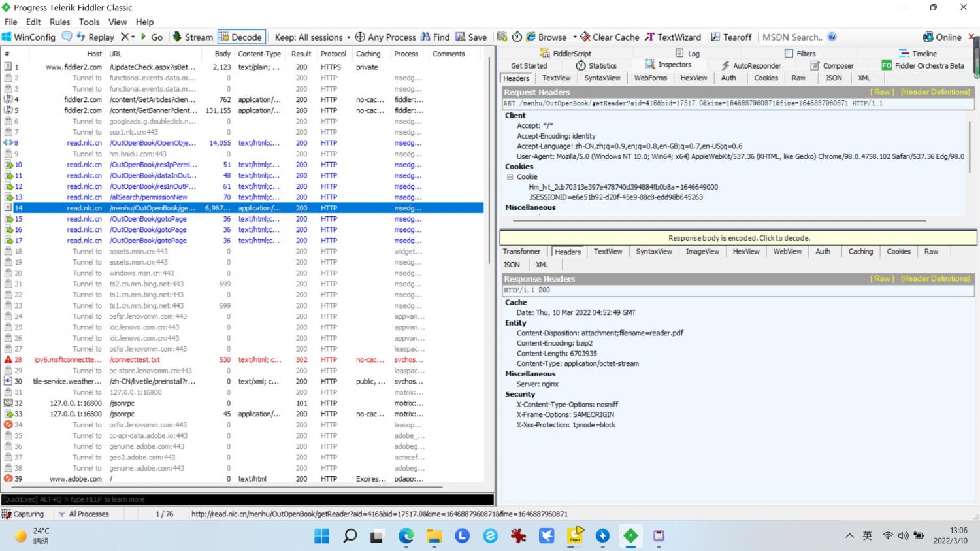980x551 pixels.
Task: Click the camera screenshot toolbar icon
Action: (502, 37)
